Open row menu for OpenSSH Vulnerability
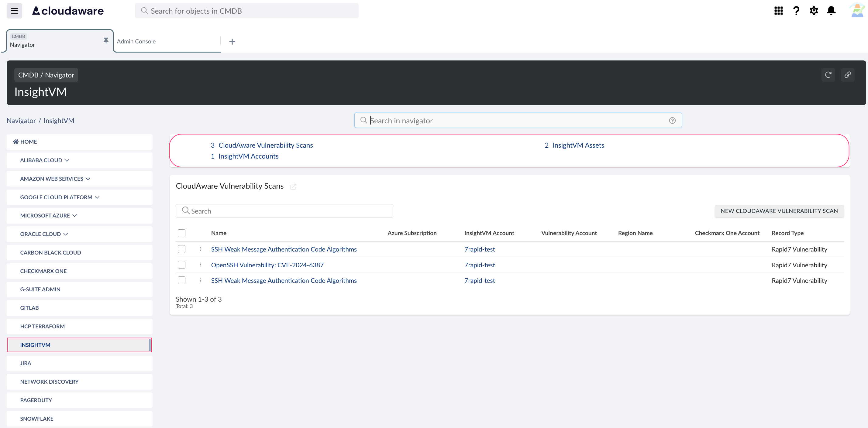This screenshot has height=428, width=868. point(200,265)
